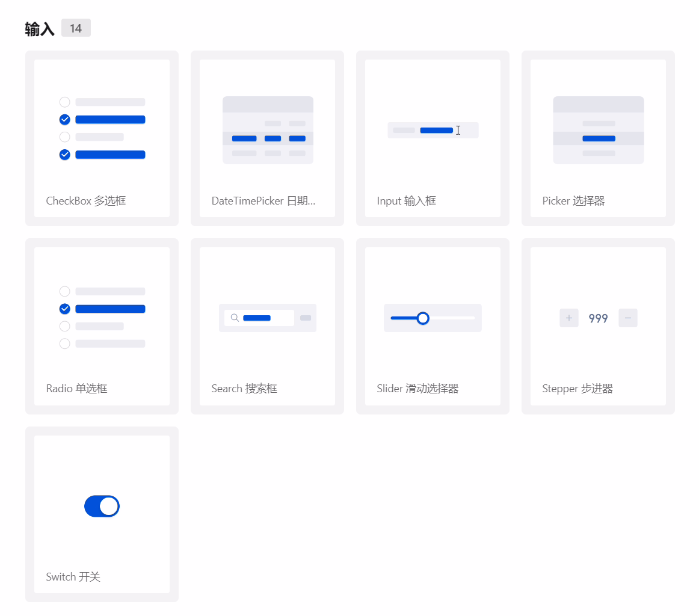Viewport: 699px width, 616px height.
Task: Click the 14 count badge beside 输入
Action: [76, 28]
